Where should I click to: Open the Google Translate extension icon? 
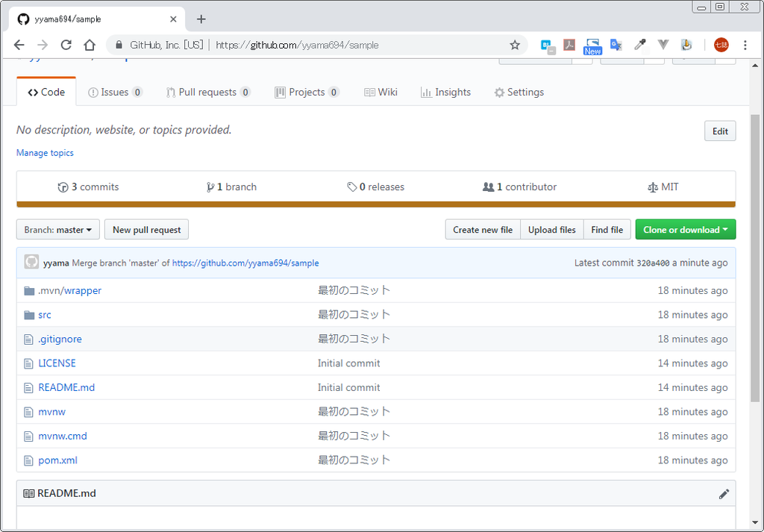pos(616,46)
